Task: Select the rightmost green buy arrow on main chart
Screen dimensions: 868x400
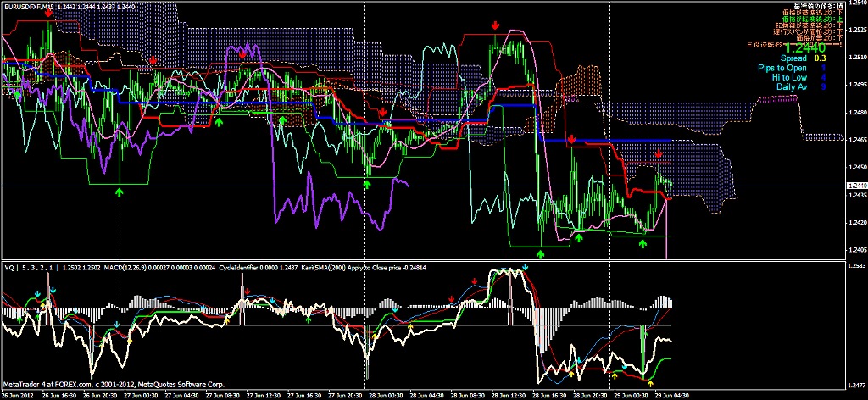Action: (x=643, y=243)
